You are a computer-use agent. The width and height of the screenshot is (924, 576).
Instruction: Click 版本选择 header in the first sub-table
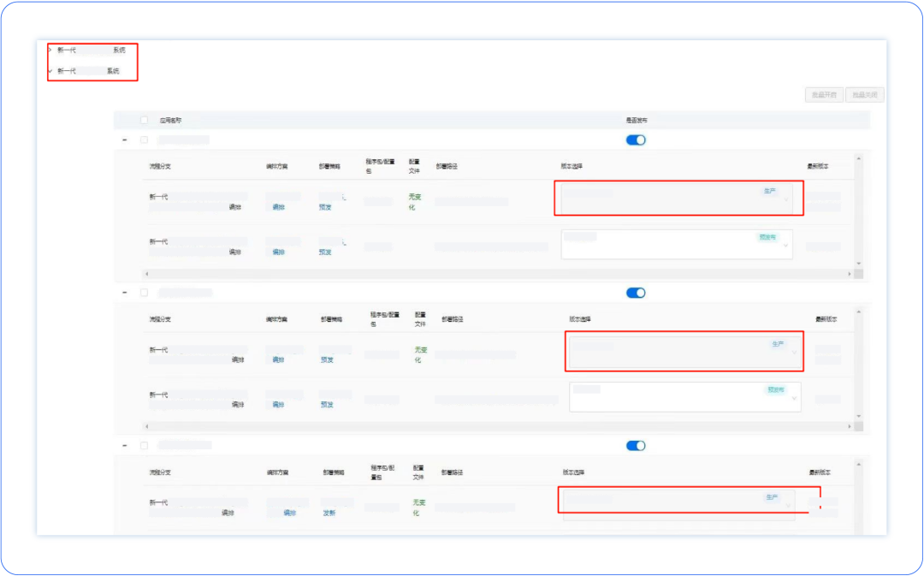pyautogui.click(x=572, y=167)
